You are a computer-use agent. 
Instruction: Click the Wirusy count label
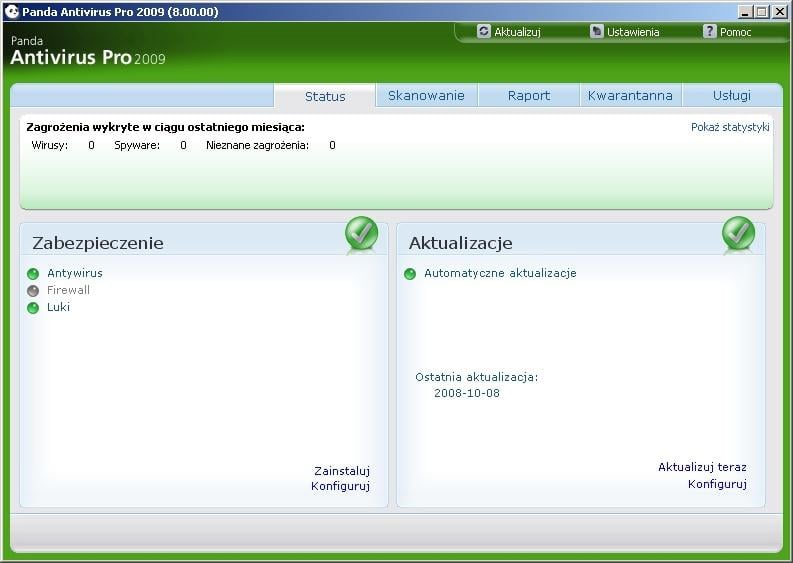pyautogui.click(x=50, y=145)
